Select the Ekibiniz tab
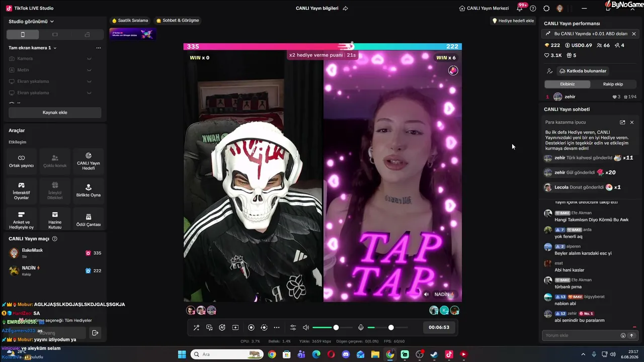Viewport: 644px width, 362px height. pos(568,84)
